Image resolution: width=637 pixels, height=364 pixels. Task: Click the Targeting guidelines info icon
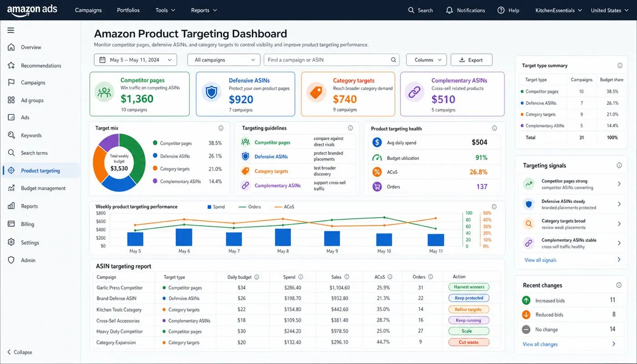(x=350, y=128)
